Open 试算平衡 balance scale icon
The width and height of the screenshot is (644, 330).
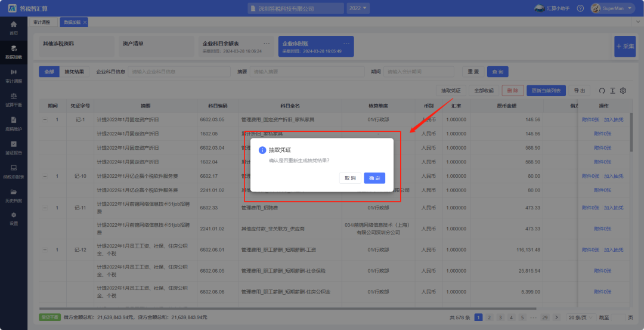coord(14,95)
